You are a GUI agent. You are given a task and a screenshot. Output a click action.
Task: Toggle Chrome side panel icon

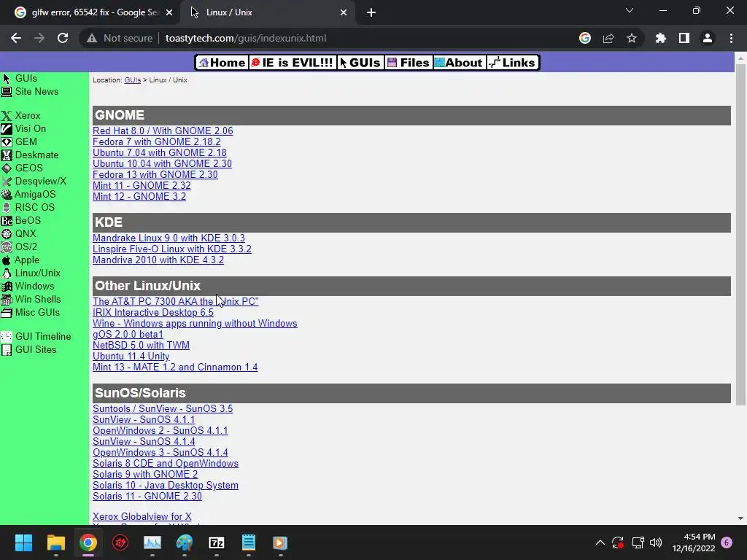pyautogui.click(x=684, y=38)
